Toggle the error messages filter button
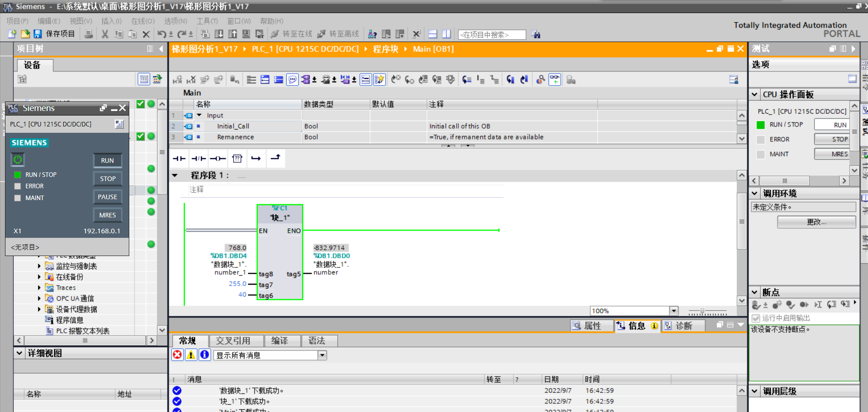Image resolution: width=868 pixels, height=412 pixels. pyautogui.click(x=178, y=355)
